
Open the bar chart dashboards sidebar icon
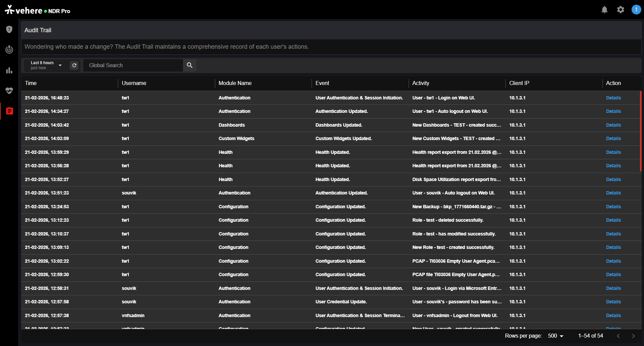point(9,70)
